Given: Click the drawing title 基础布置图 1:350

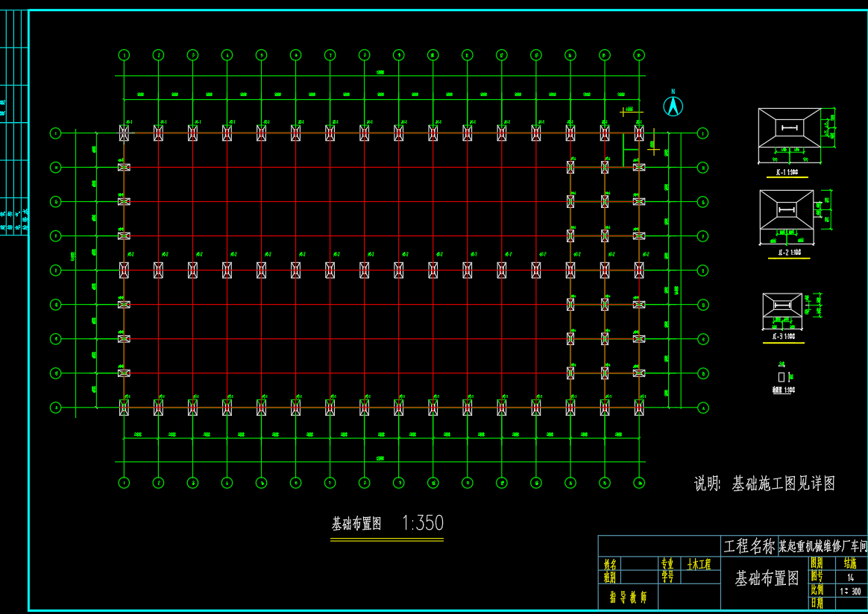Looking at the screenshot, I should 387,523.
